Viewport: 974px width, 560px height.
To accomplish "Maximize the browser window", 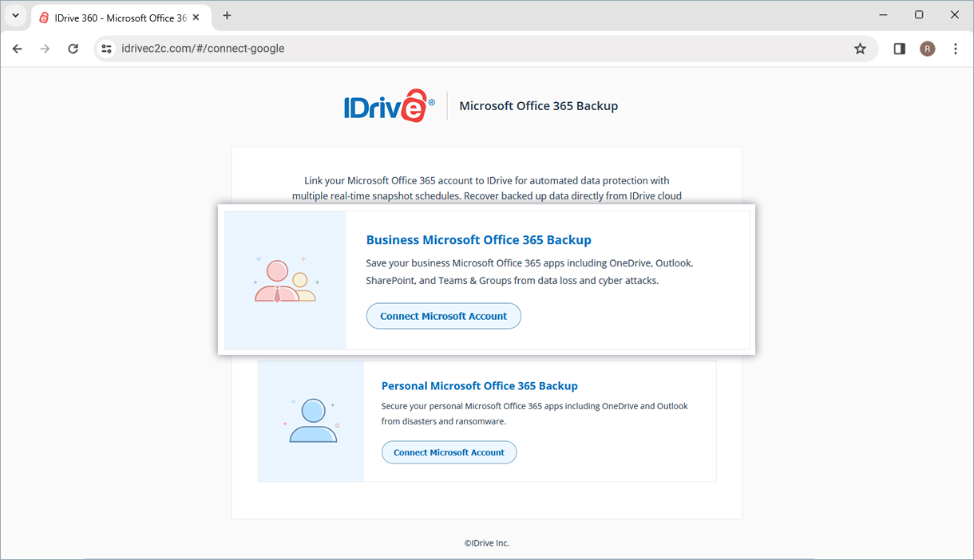I will (x=919, y=14).
